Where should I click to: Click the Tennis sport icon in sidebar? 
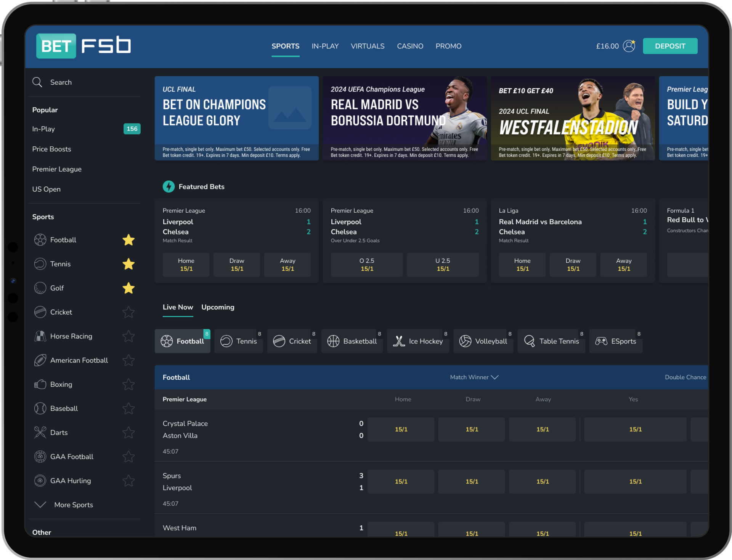point(39,263)
